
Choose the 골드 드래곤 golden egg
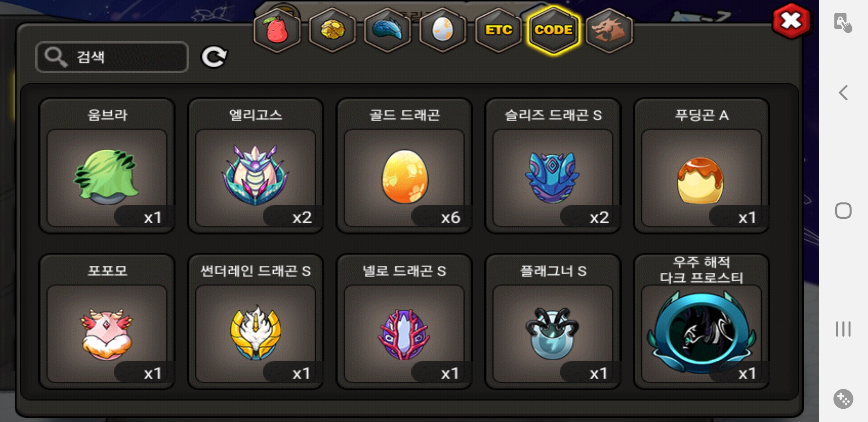point(404,166)
